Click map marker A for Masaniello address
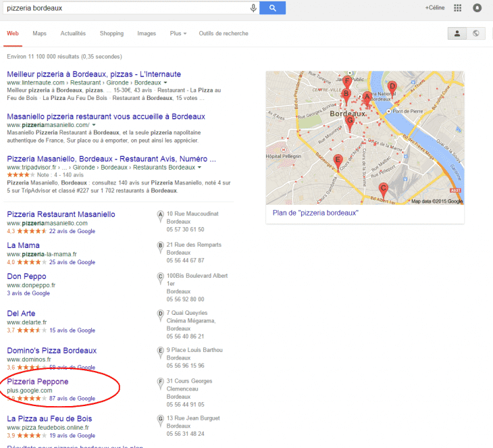The height and width of the screenshot is (448, 493). point(161,216)
